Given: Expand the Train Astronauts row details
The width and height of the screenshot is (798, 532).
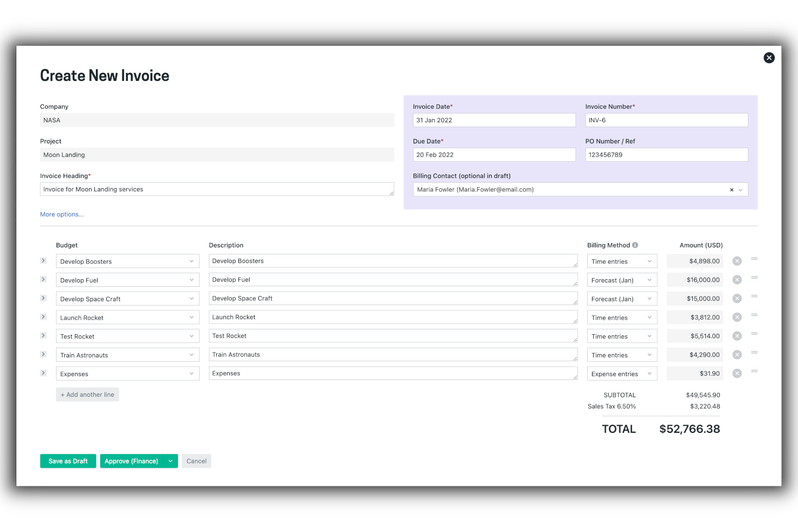Looking at the screenshot, I should (x=44, y=354).
